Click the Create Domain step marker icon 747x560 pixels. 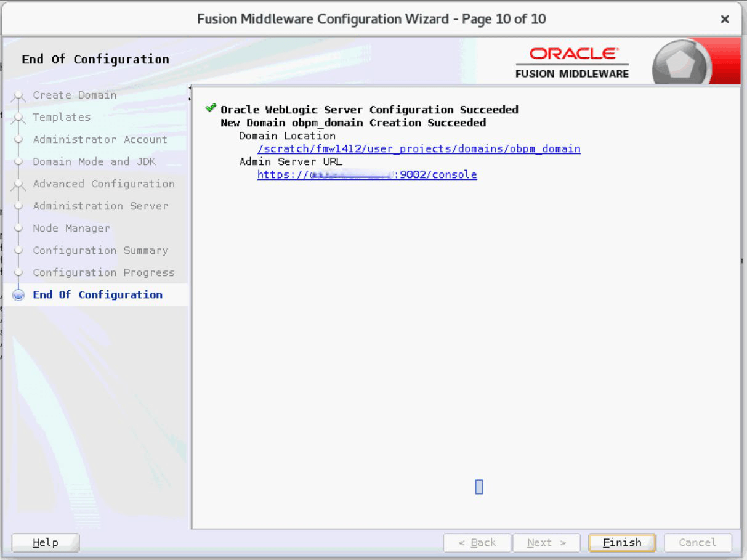18,95
